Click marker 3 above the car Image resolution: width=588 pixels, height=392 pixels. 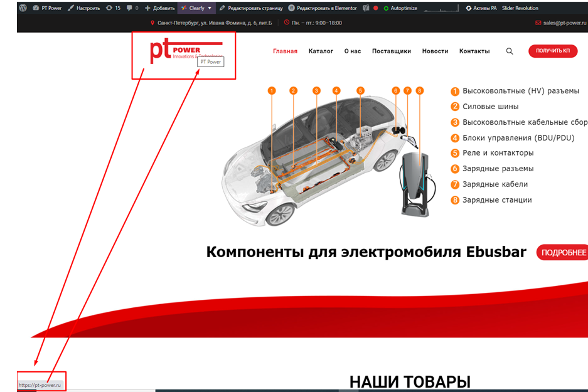[316, 91]
